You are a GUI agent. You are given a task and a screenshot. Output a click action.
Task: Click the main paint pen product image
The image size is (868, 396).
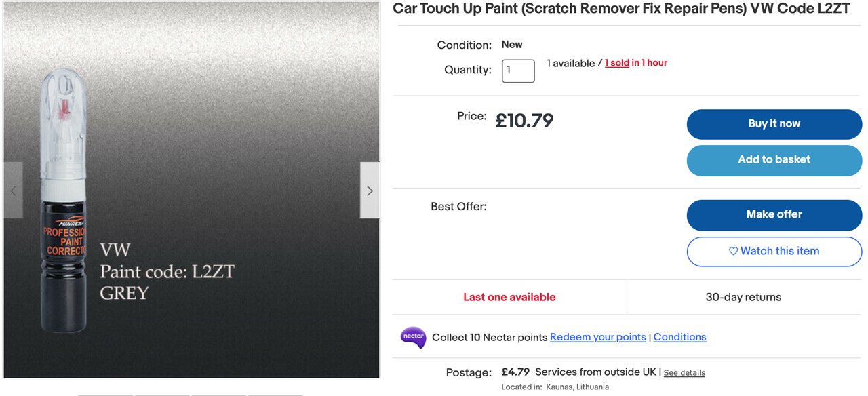pos(192,190)
